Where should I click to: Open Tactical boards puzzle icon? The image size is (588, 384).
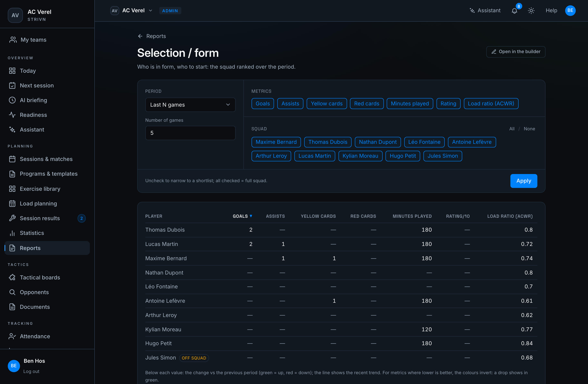[x=12, y=278]
